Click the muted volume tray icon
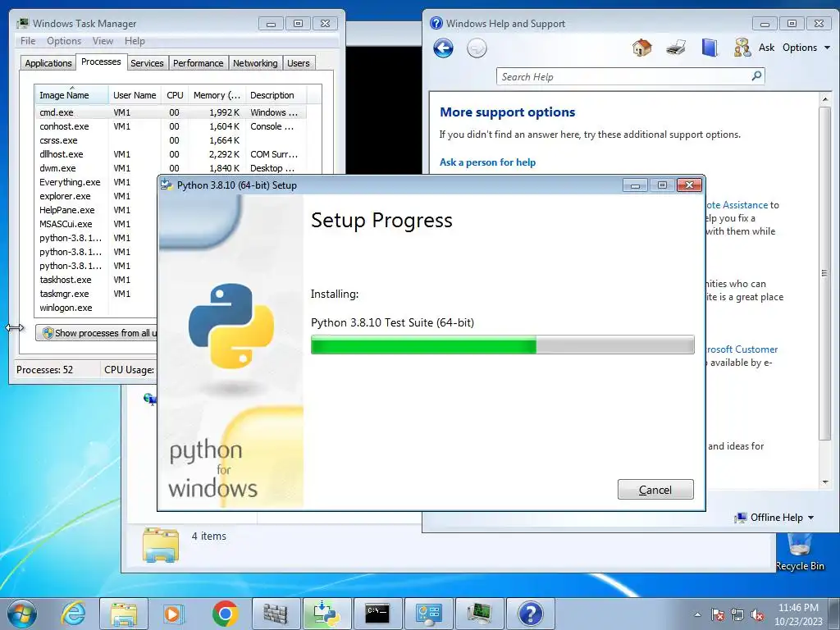The width and height of the screenshot is (840, 630). tap(757, 614)
